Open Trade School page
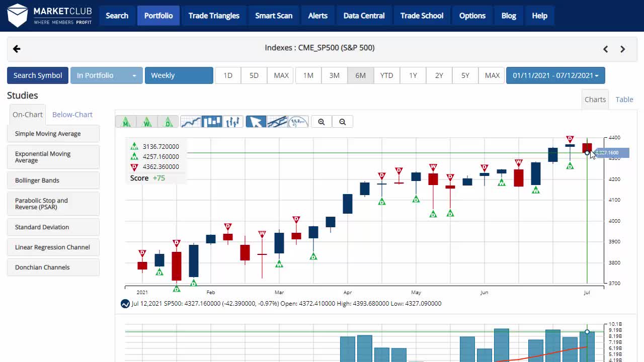This screenshot has width=644, height=362. coord(422,16)
